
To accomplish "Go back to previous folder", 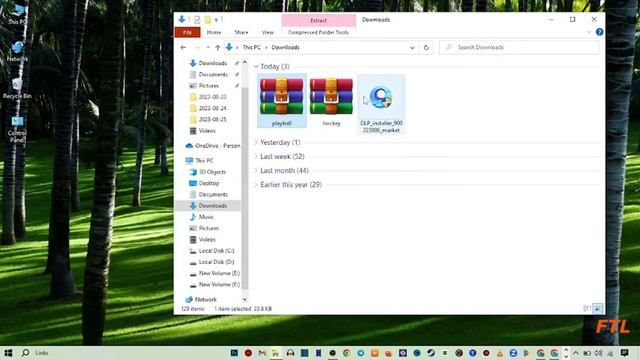I will click(183, 47).
